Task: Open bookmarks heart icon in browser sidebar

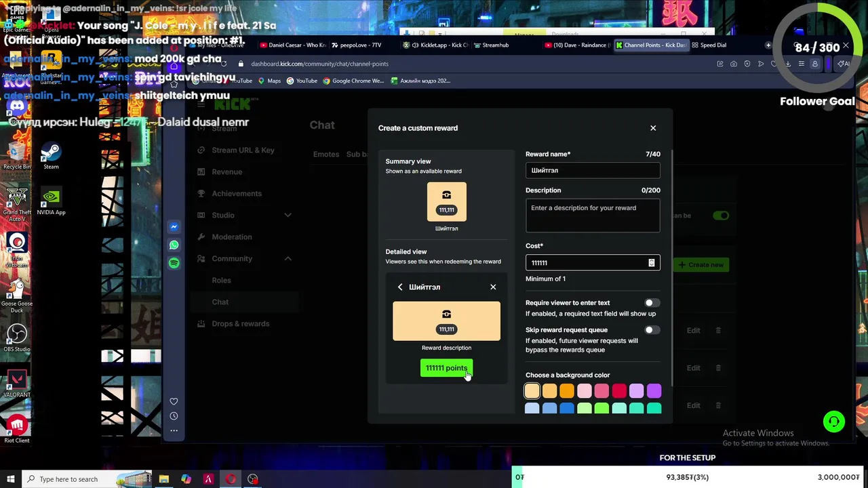Action: coord(174,401)
